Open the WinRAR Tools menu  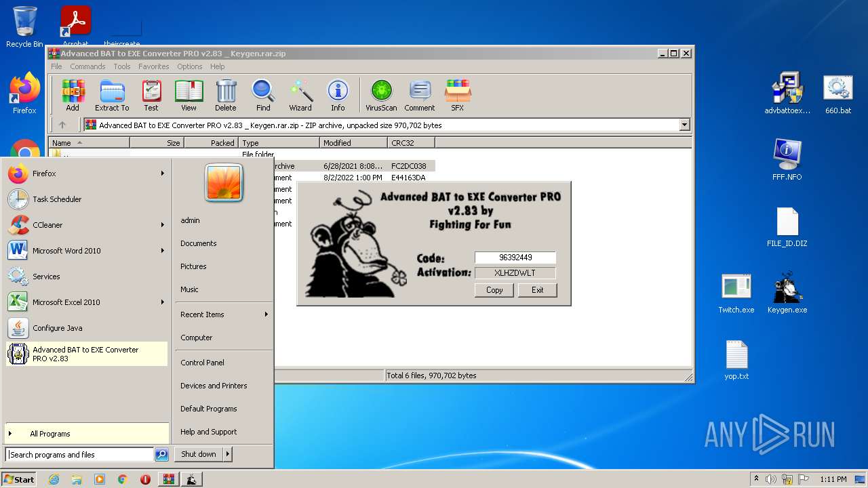[122, 66]
